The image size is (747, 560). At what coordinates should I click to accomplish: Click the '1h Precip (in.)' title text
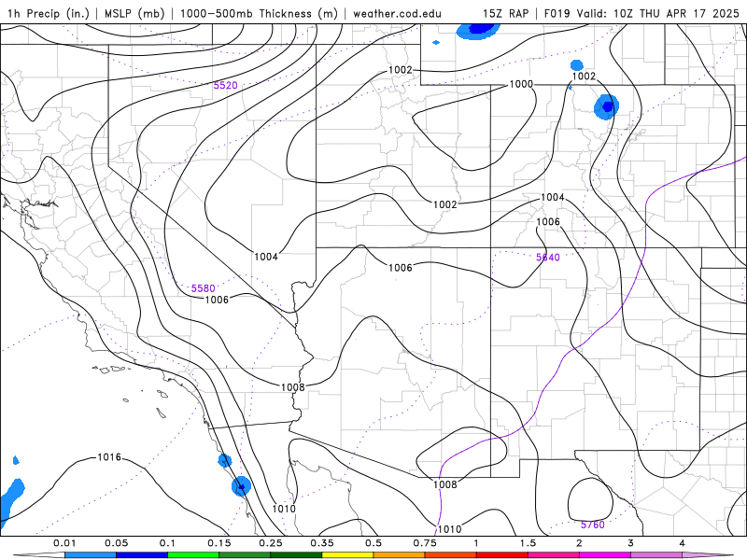point(49,13)
